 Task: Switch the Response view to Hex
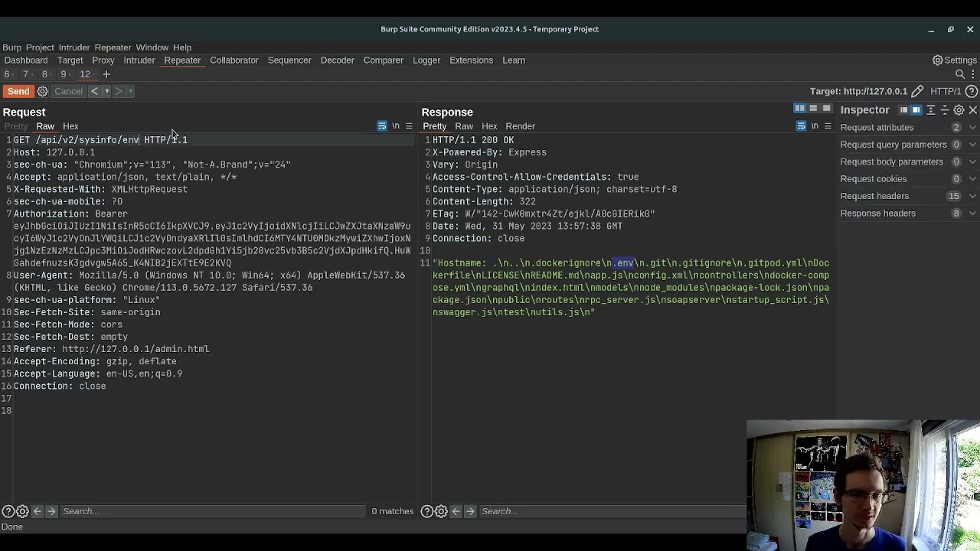point(489,126)
